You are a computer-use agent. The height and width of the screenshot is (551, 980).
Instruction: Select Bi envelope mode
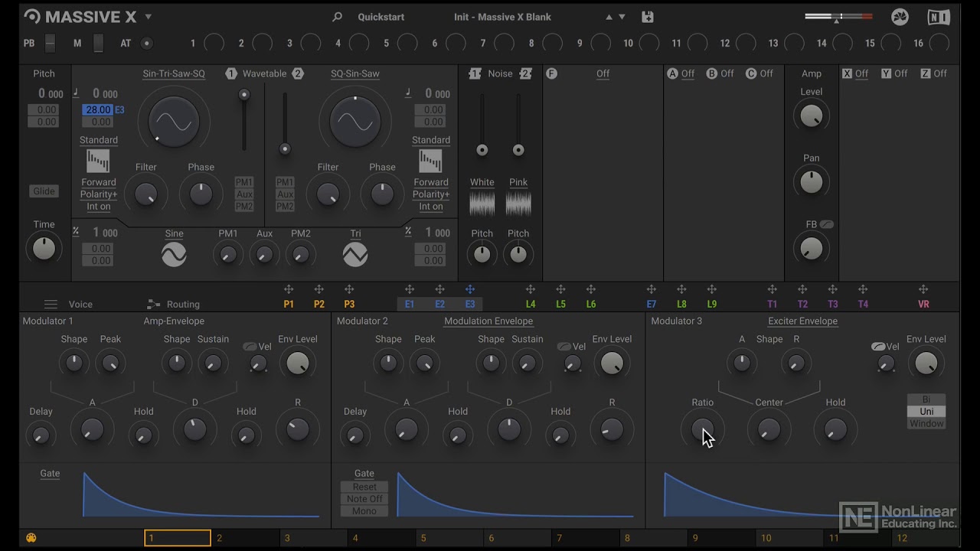(x=926, y=399)
